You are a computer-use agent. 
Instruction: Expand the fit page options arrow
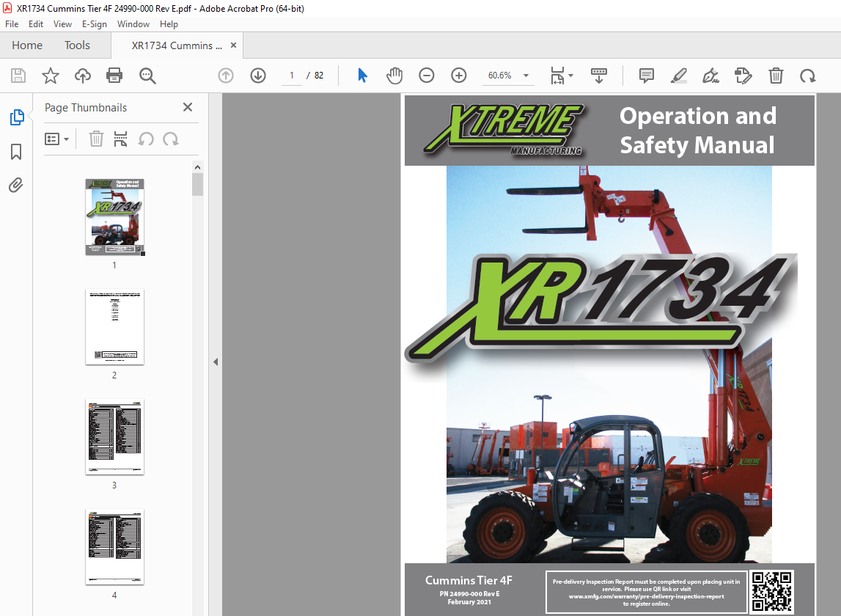570,76
